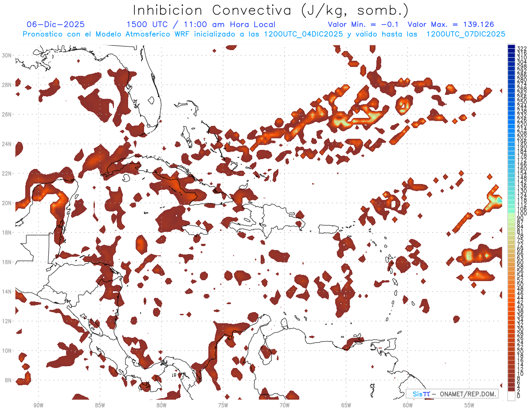Click the '12N' latitude label
Image resolution: width=532 pixels, height=411 pixels.
[x=7, y=321]
